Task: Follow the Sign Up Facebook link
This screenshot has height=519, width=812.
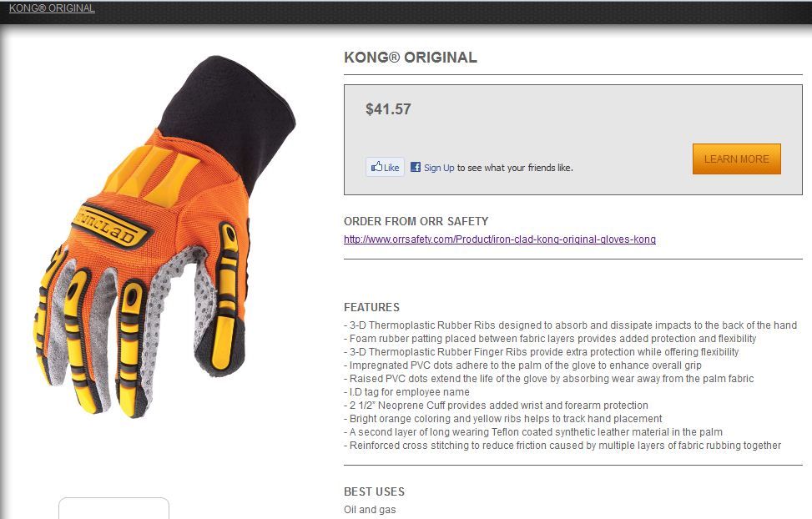Action: click(439, 168)
